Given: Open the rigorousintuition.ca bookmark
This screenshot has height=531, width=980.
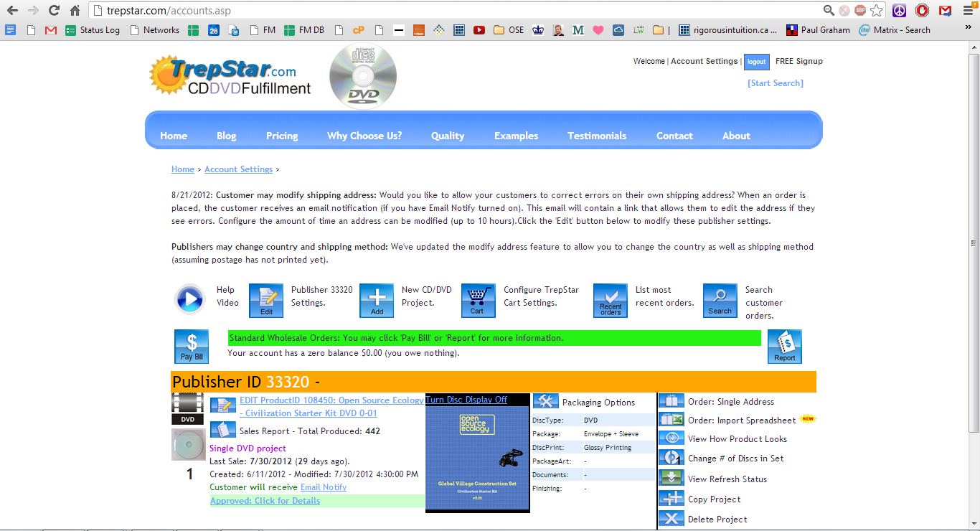Looking at the screenshot, I should 728,30.
